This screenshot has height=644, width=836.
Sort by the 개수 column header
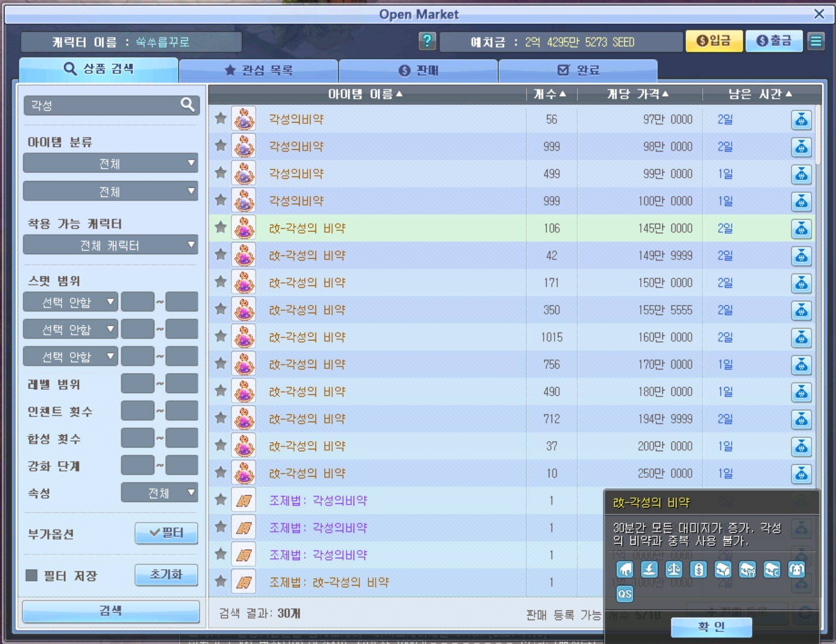(551, 94)
